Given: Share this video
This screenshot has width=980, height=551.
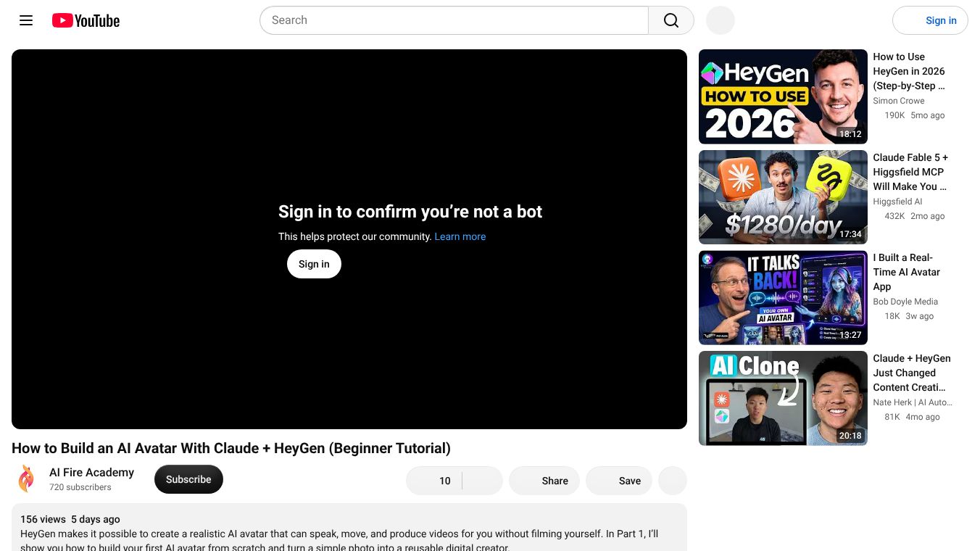Looking at the screenshot, I should pyautogui.click(x=544, y=481).
